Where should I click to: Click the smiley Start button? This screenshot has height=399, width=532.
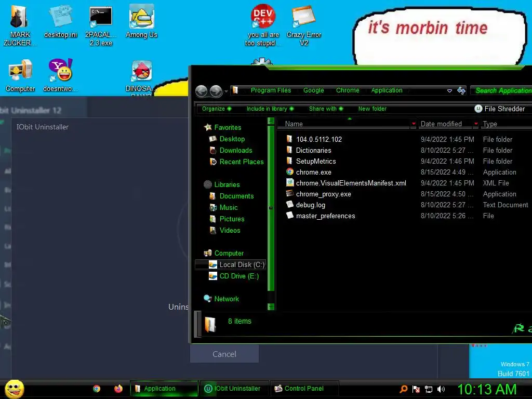click(14, 389)
